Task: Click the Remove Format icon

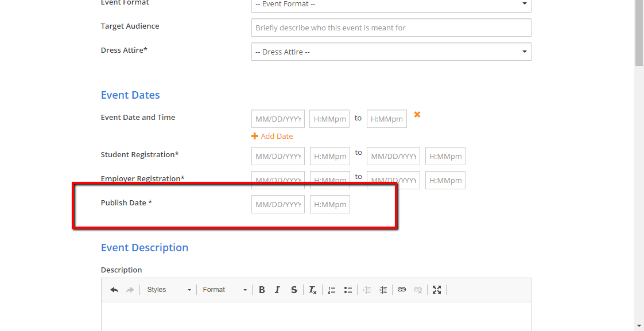Action: (x=312, y=290)
